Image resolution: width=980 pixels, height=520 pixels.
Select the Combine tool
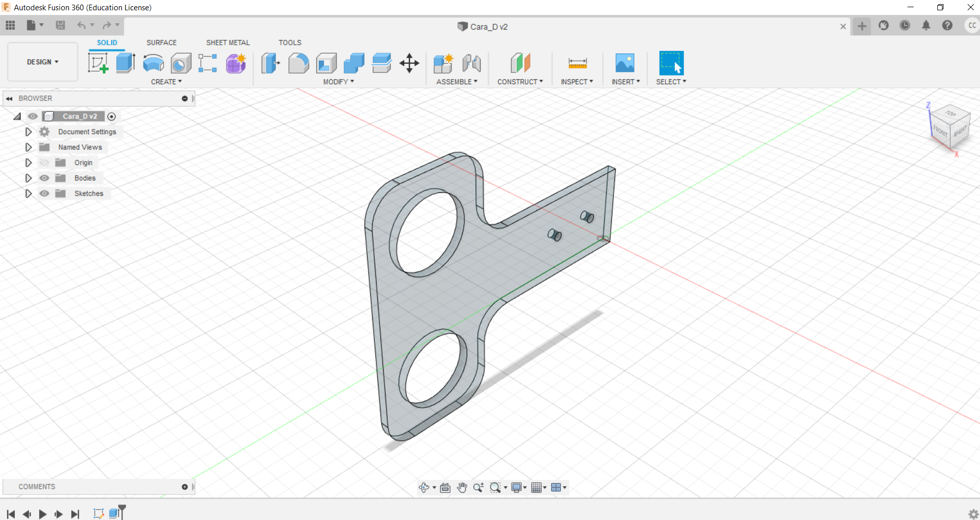point(354,63)
